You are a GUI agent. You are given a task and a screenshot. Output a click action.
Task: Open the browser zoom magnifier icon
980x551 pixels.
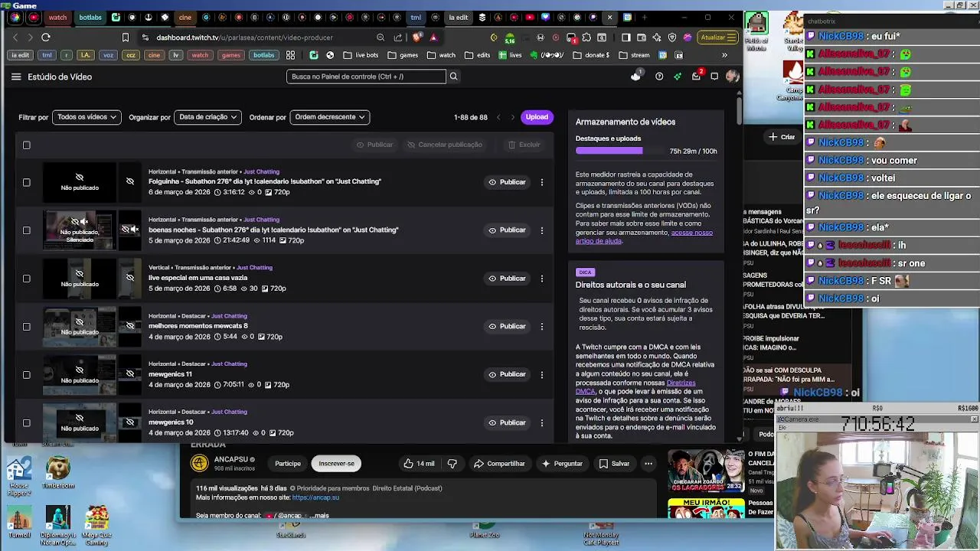point(381,37)
